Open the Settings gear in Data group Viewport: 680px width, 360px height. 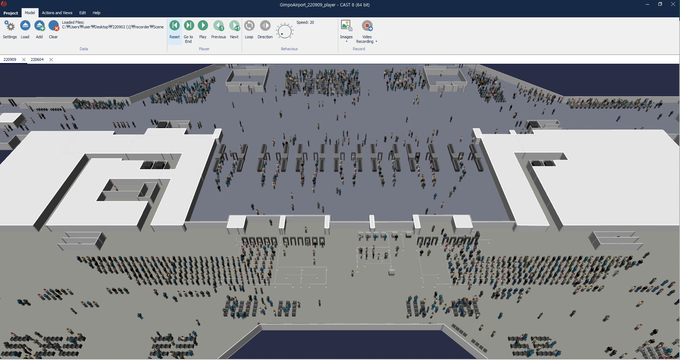[10, 26]
